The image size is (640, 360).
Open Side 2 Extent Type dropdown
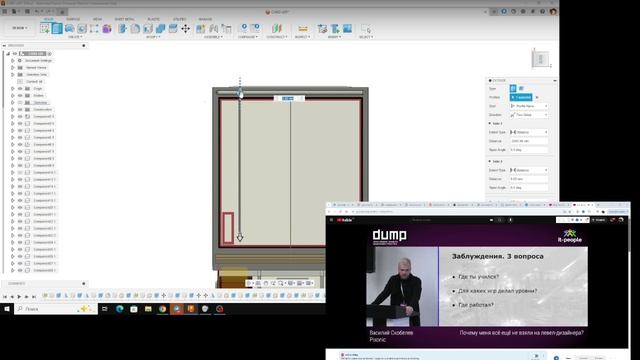pos(529,170)
